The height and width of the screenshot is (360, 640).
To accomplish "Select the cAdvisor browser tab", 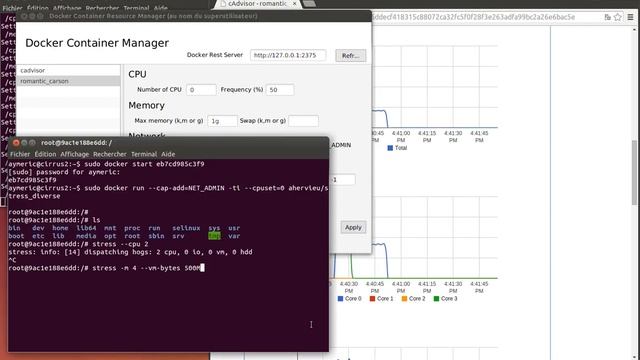I will (257, 4).
